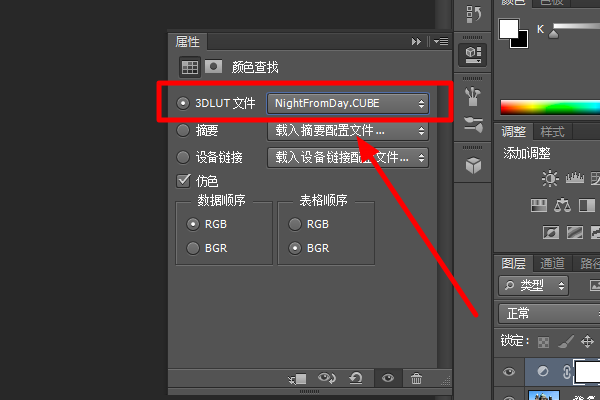Switch to the 图层 tab
Image resolution: width=600 pixels, height=400 pixels.
click(514, 263)
